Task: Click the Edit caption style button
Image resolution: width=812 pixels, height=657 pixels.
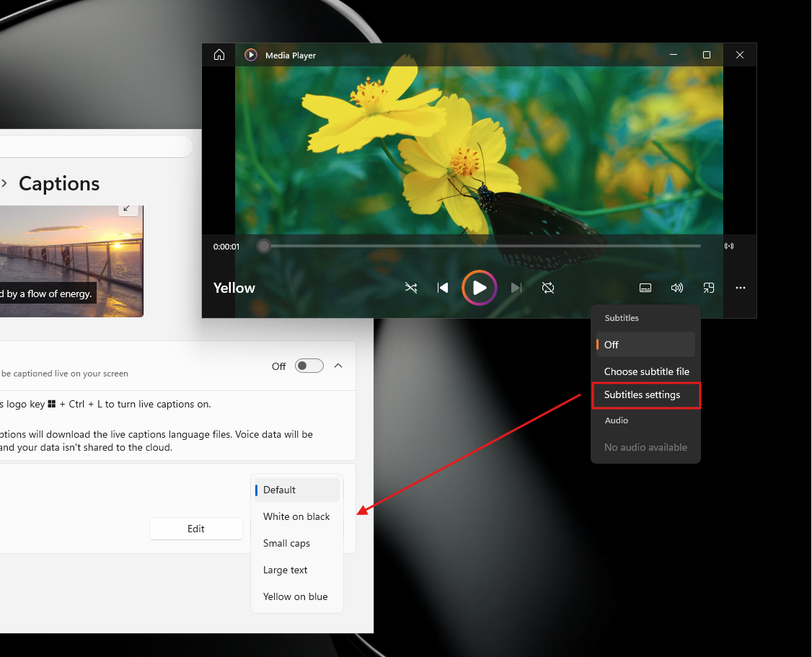Action: tap(195, 529)
